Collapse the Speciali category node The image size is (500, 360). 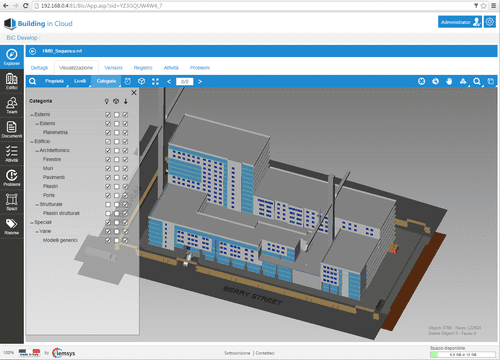point(32,222)
